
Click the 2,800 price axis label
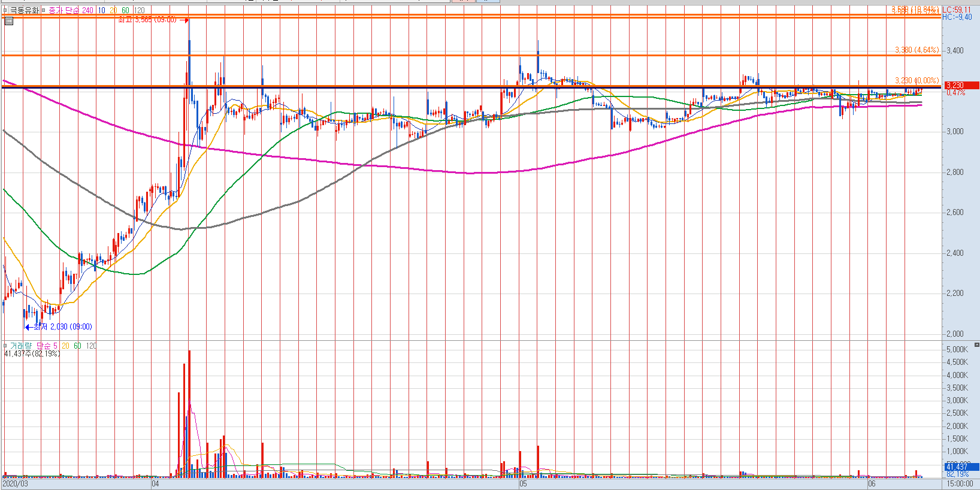(x=955, y=173)
